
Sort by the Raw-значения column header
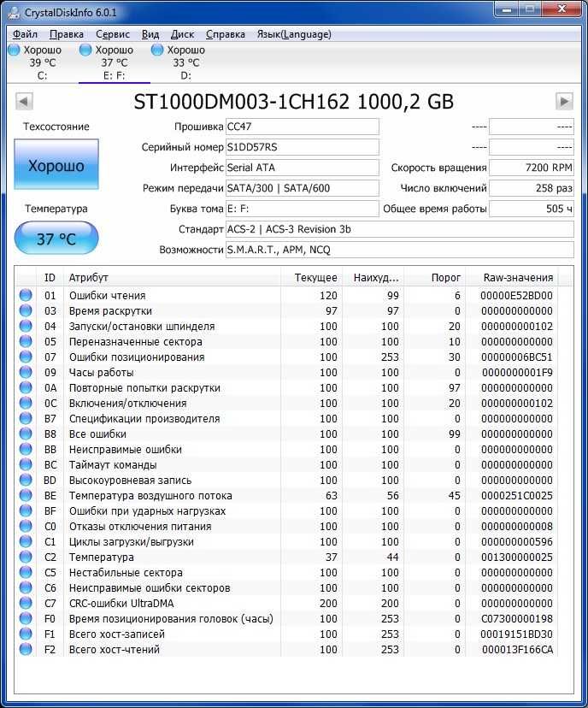(x=512, y=278)
